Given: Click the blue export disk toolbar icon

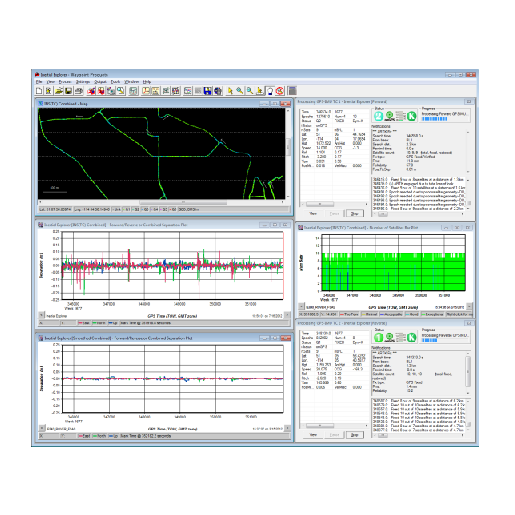Looking at the screenshot, I should tap(207, 91).
